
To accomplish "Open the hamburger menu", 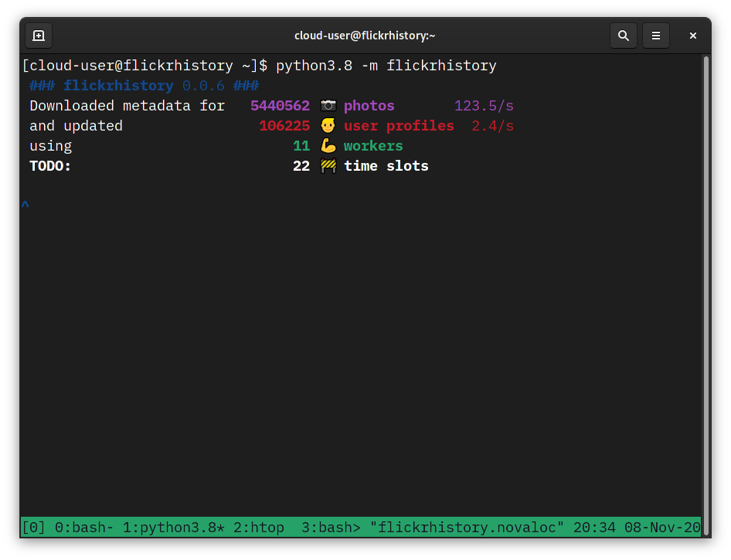I will tap(656, 36).
